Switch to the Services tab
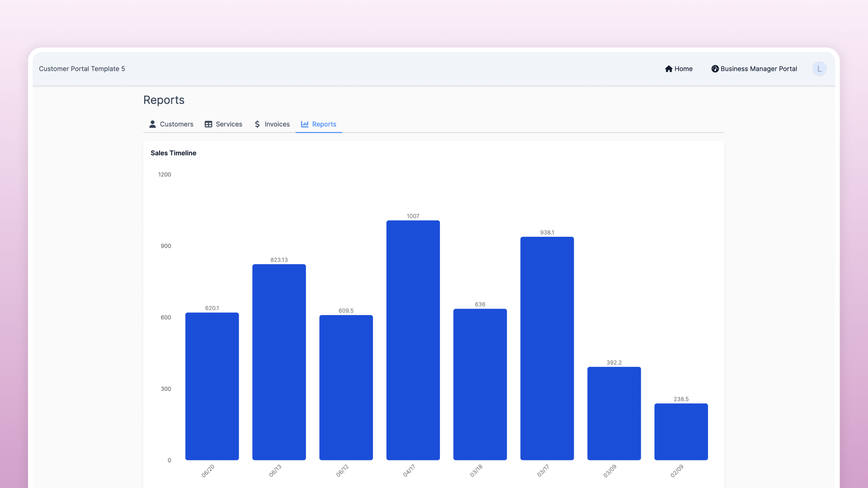 coord(229,124)
